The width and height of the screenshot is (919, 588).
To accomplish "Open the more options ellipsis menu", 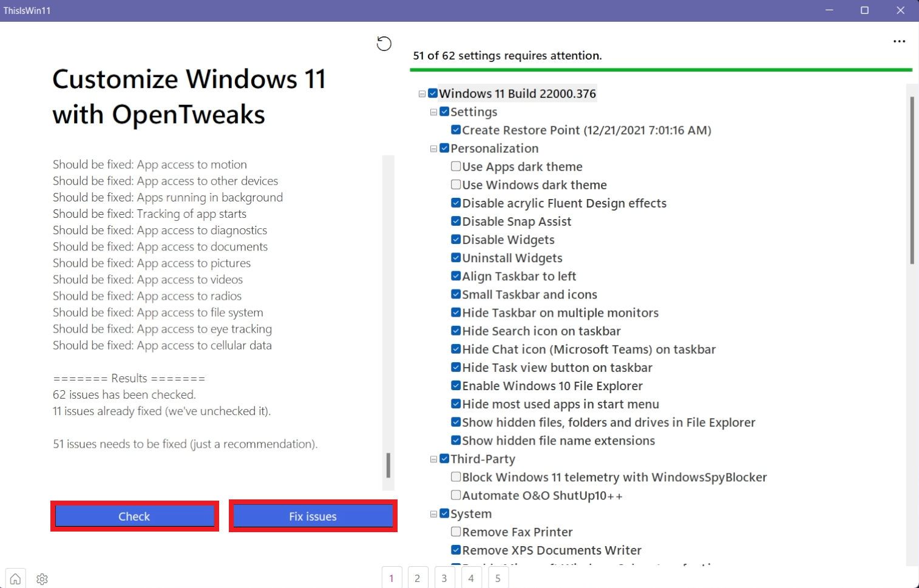I will [899, 41].
